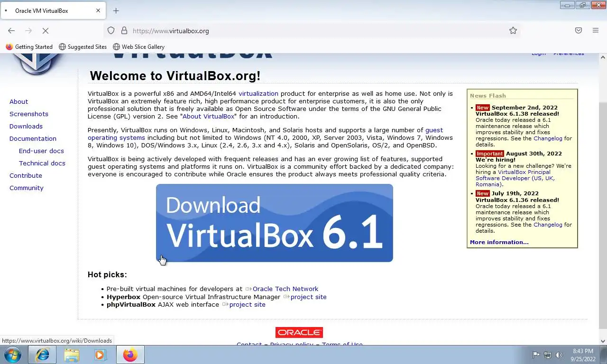This screenshot has width=607, height=364.
Task: Open the clock showing 8:43 PM
Action: tap(583, 355)
